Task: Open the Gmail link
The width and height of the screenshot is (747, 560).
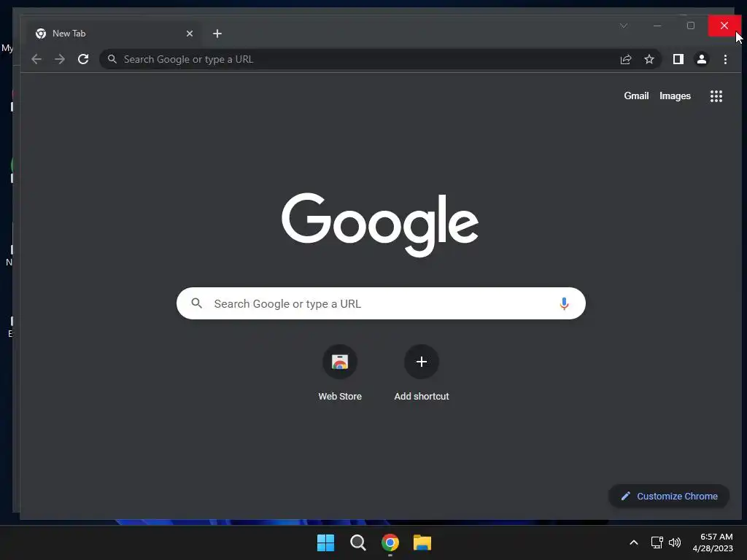Action: click(x=636, y=96)
